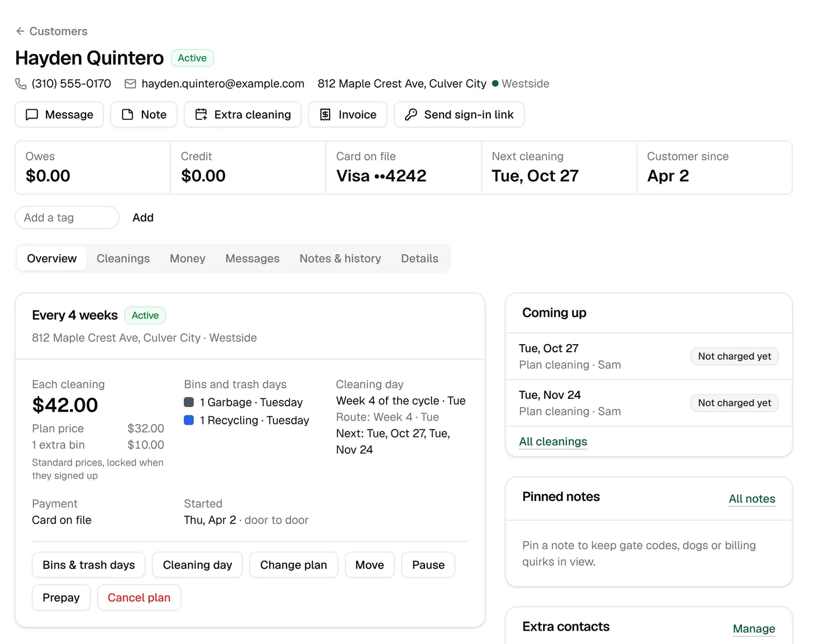The width and height of the screenshot is (814, 644).
Task: Open the Bins & trash days editor
Action: [x=88, y=565]
